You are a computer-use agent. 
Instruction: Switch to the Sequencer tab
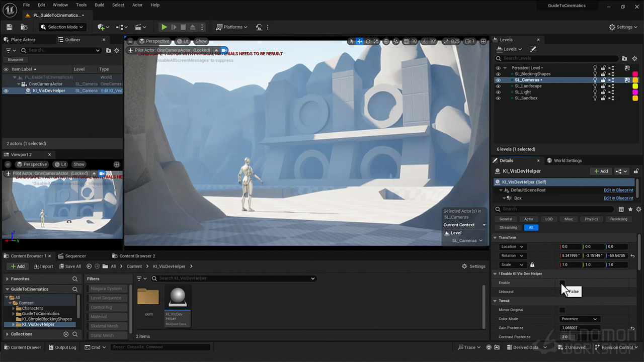coord(75,256)
